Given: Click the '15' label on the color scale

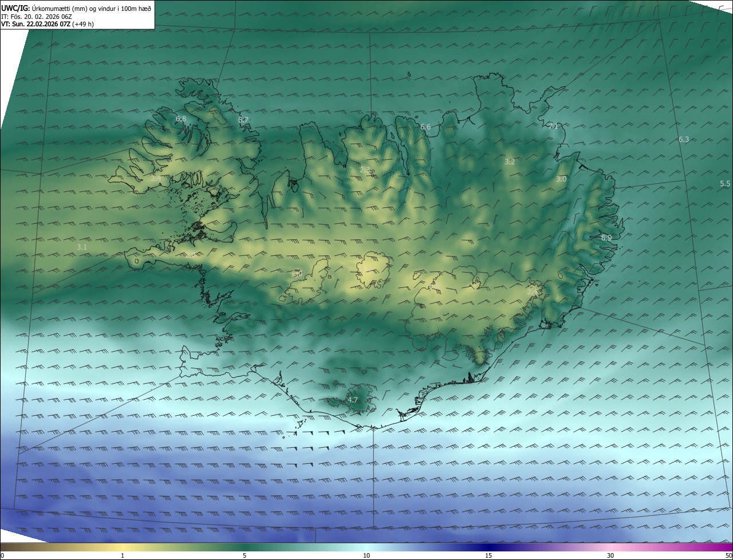Looking at the screenshot, I should pos(488,555).
